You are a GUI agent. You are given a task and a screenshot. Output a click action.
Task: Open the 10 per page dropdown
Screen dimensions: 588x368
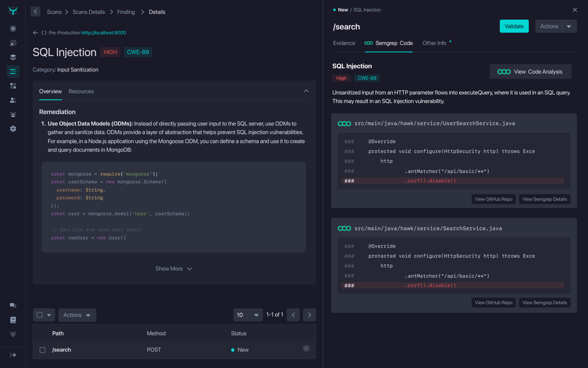[248, 315]
